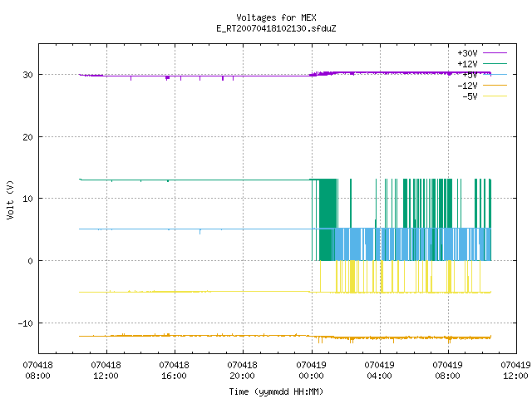Click the y-axis tick value 20
This screenshot has width=532, height=399.
point(27,137)
